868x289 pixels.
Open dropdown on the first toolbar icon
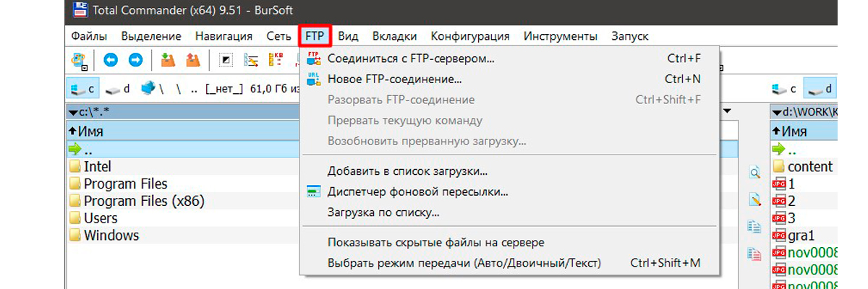85,68
